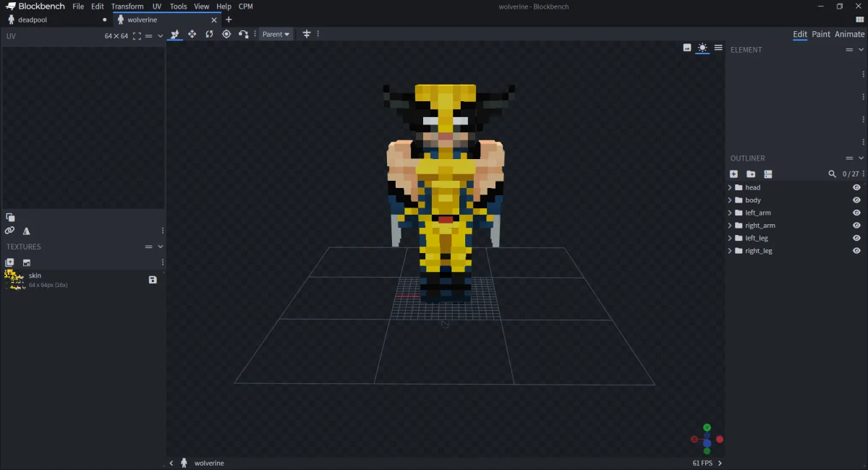Click the Blockbench logo icon
Screen dimensions: 868x470
click(x=11, y=6)
